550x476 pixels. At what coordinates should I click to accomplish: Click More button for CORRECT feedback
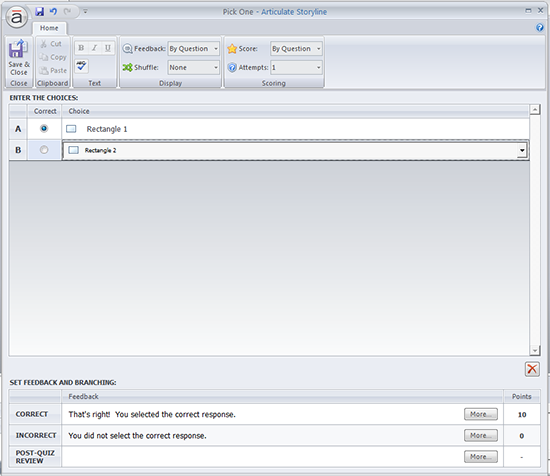click(481, 414)
